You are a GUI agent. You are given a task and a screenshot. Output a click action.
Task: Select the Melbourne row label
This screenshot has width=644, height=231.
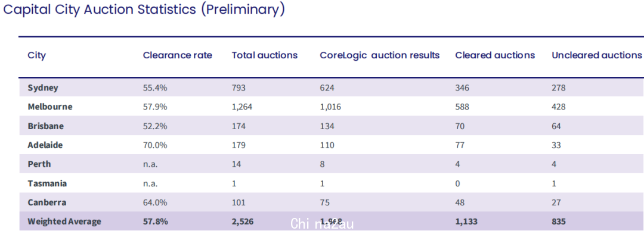pyautogui.click(x=50, y=107)
